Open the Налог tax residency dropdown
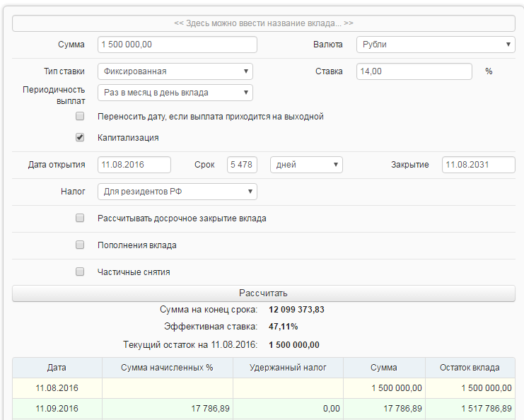Viewport: 524px width, 420px height. (177, 192)
